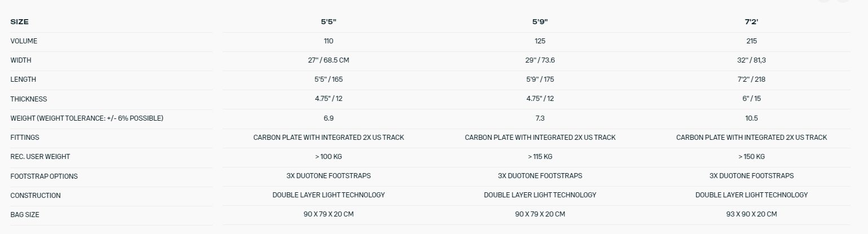This screenshot has height=234, width=868.
Task: Click width value 27" / 68.5 CM
Action: pos(329,60)
